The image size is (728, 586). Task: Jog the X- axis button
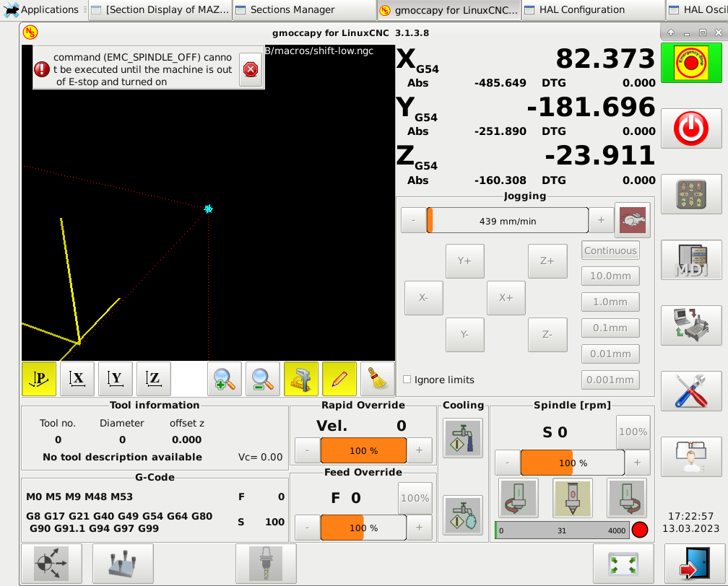[423, 298]
